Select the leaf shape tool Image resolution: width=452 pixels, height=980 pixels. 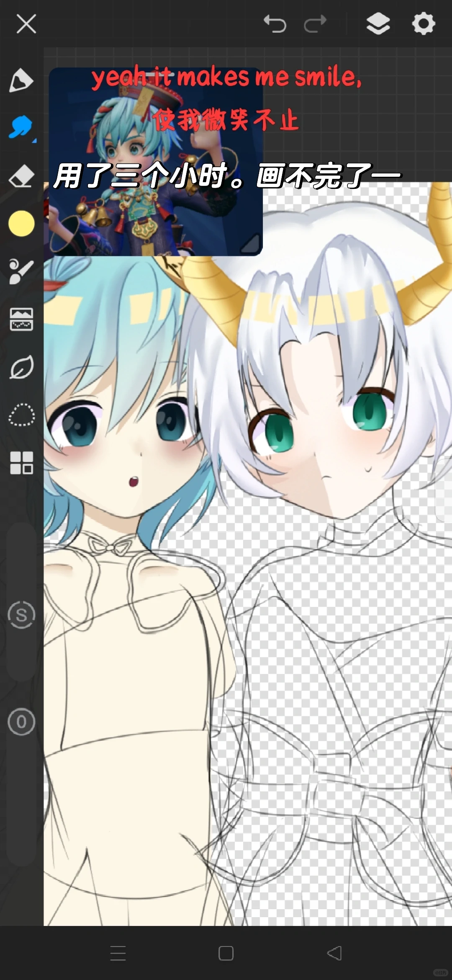click(21, 367)
